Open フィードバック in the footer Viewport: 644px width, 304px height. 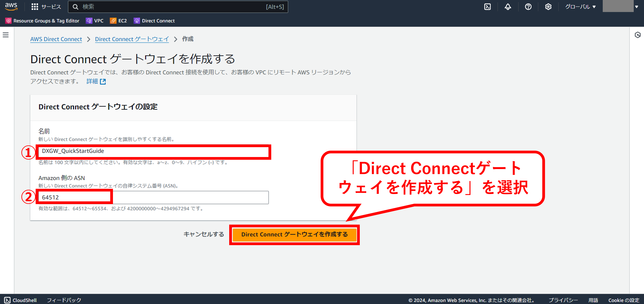click(x=64, y=300)
